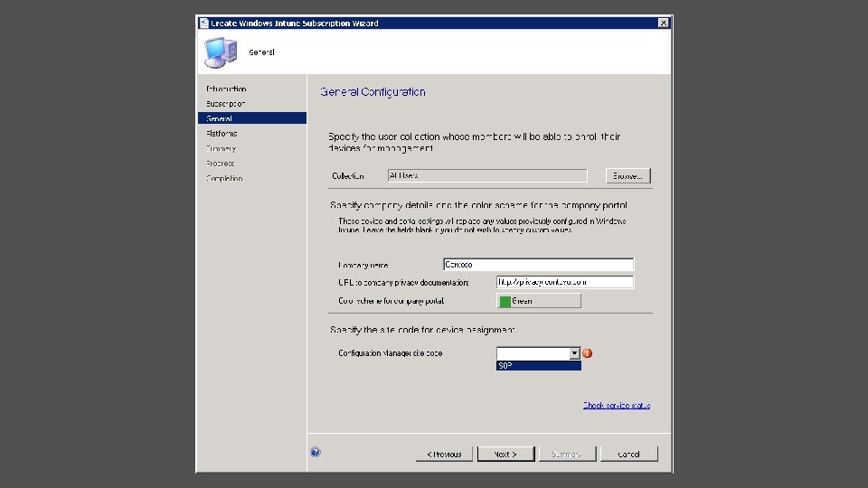Open the Green color scheme selector
Image resolution: width=868 pixels, height=488 pixels.
(x=539, y=301)
